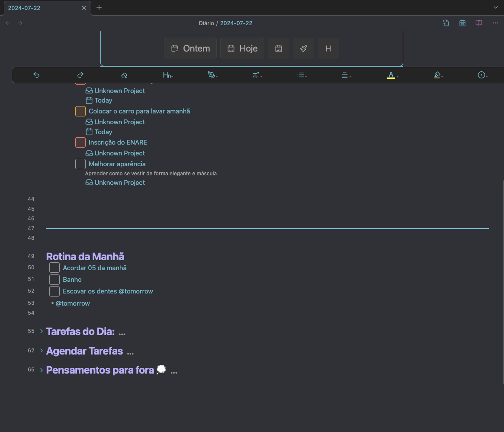Image resolution: width=504 pixels, height=432 pixels.
Task: Expand the Tarefas do Dia heading
Action: coord(42,331)
